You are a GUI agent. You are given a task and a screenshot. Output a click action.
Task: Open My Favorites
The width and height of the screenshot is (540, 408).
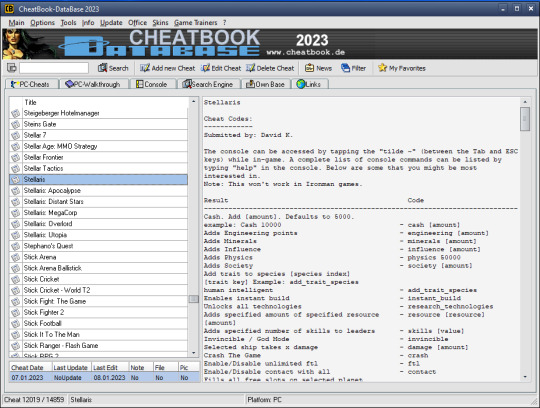pyautogui.click(x=402, y=68)
